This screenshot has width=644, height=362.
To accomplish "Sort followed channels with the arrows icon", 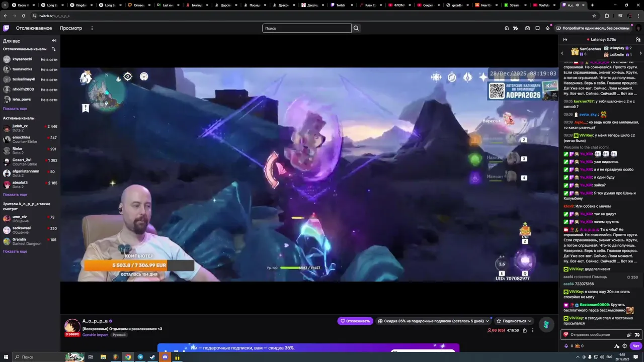I will click(54, 49).
